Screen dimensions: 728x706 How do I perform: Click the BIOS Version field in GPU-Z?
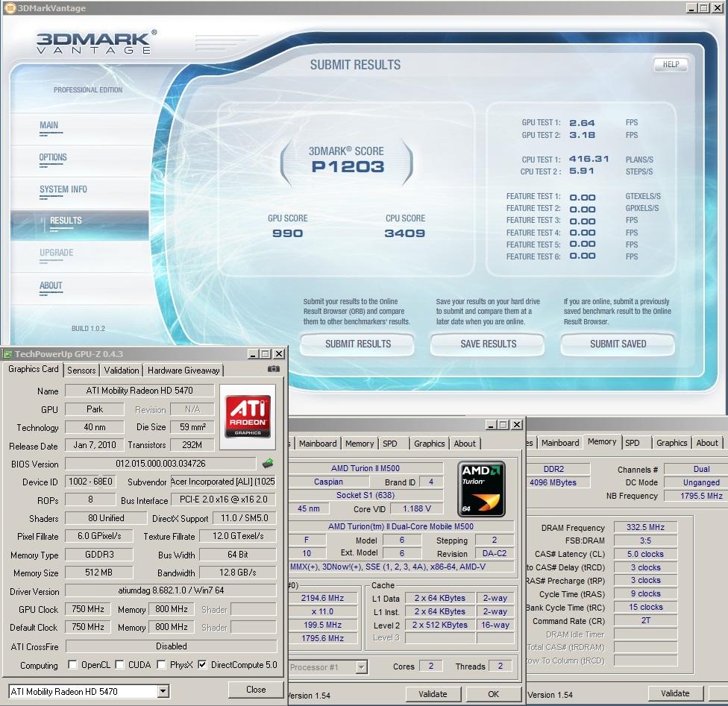coord(160,463)
